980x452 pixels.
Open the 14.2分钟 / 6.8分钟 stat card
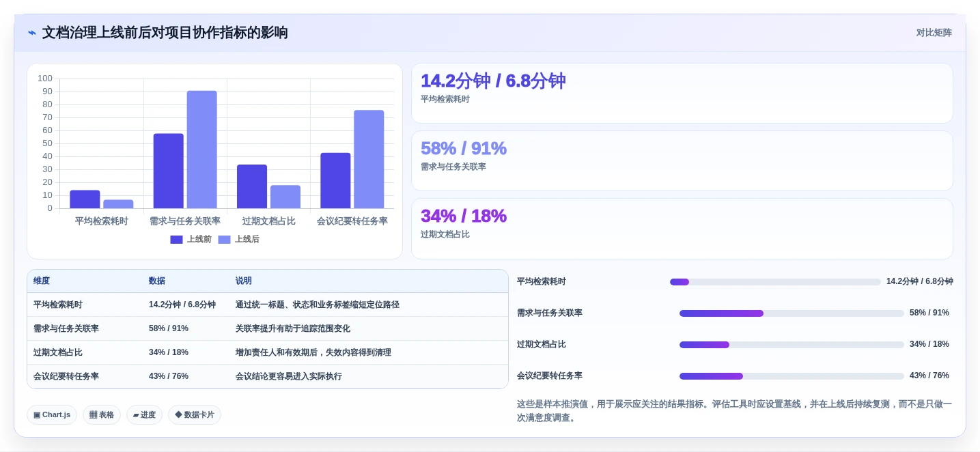[x=682, y=94]
